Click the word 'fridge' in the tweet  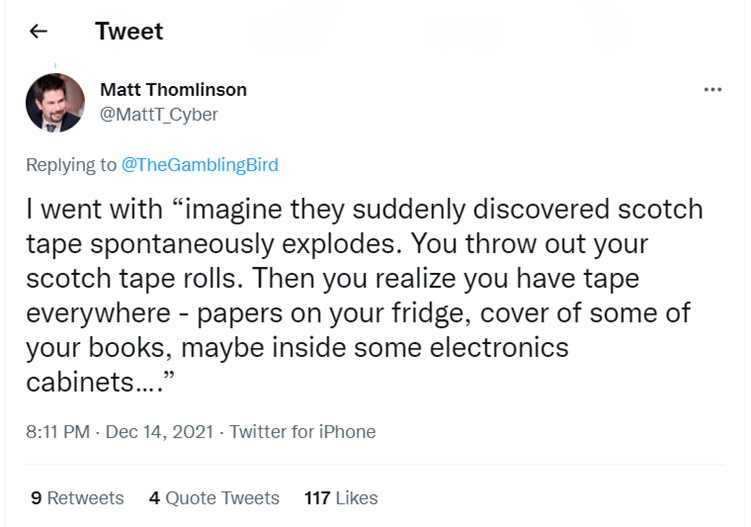coord(423,314)
